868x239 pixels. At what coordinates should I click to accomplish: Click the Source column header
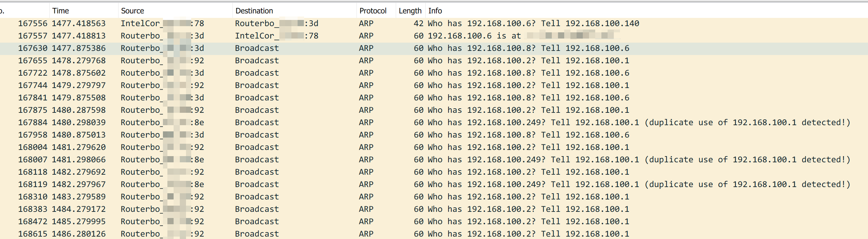tap(133, 11)
